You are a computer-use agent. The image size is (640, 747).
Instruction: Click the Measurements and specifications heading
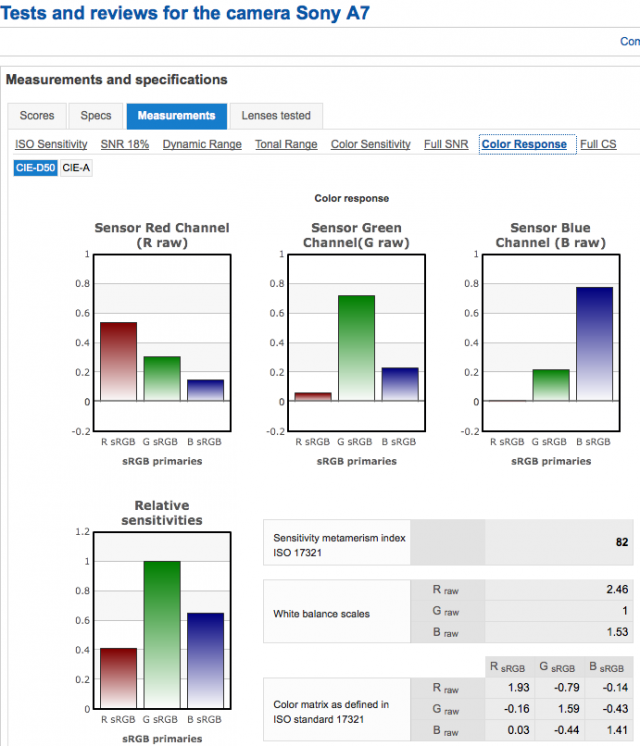[x=117, y=80]
